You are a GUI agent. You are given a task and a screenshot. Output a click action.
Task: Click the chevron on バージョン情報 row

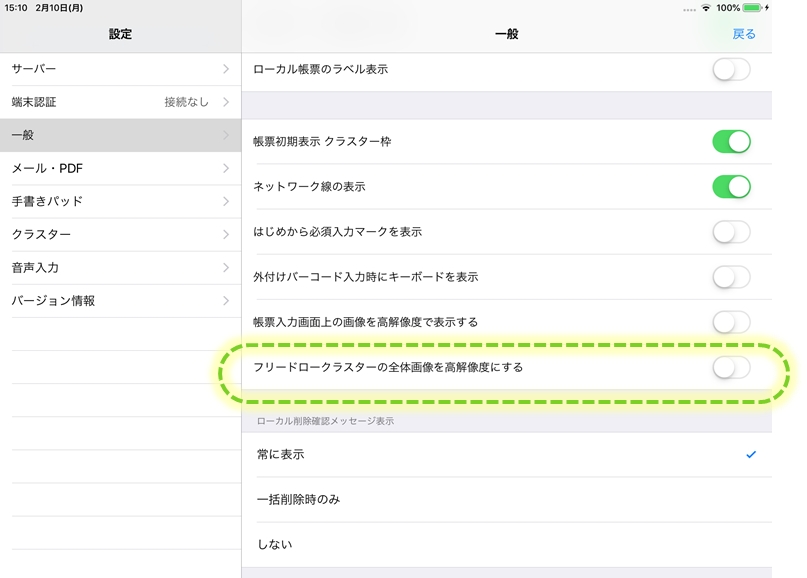click(x=226, y=301)
